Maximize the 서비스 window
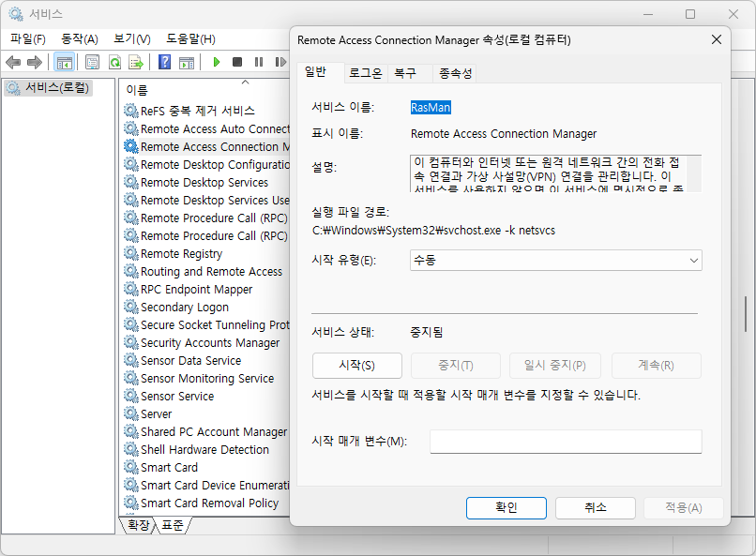756x556 pixels. coord(690,14)
